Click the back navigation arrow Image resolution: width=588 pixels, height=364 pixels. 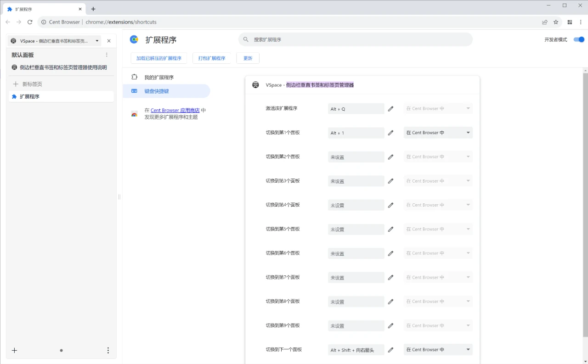(x=8, y=22)
